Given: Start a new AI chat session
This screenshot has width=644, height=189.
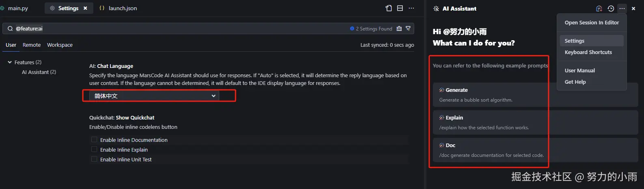Looking at the screenshot, I should point(599,9).
